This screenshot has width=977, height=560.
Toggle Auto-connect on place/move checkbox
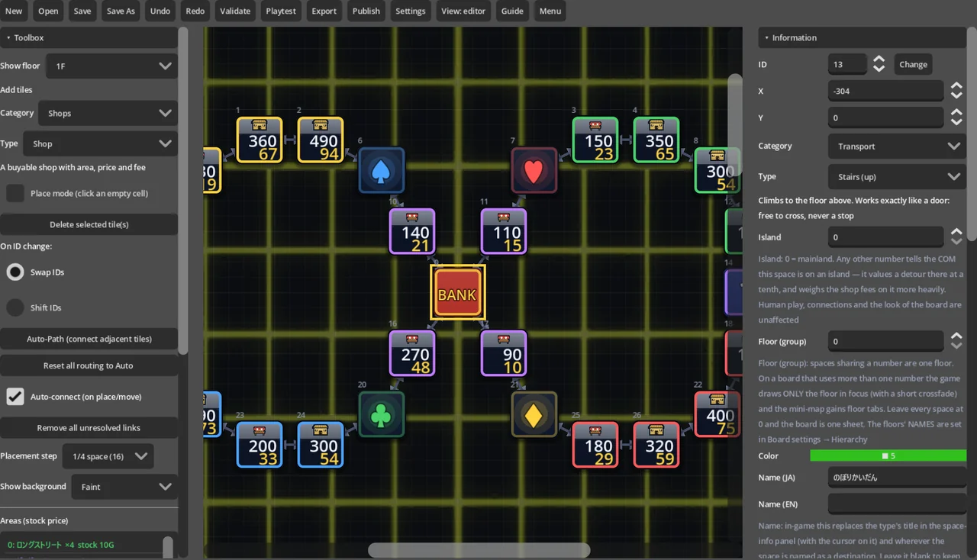15,397
